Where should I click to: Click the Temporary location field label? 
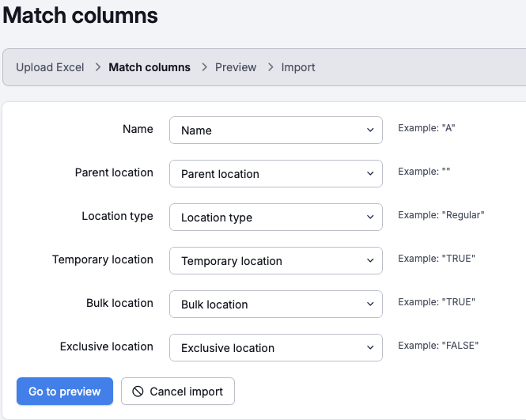103,259
